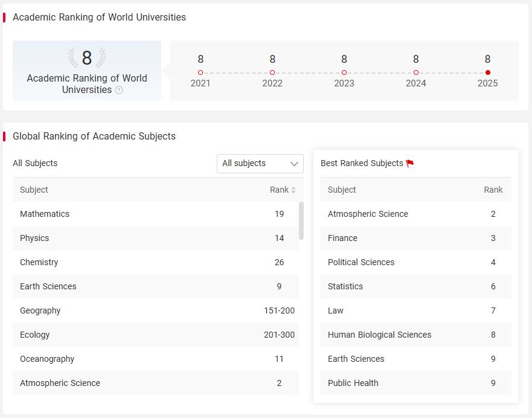Select the 2023 ranking point
This screenshot has height=418, width=532.
(344, 72)
